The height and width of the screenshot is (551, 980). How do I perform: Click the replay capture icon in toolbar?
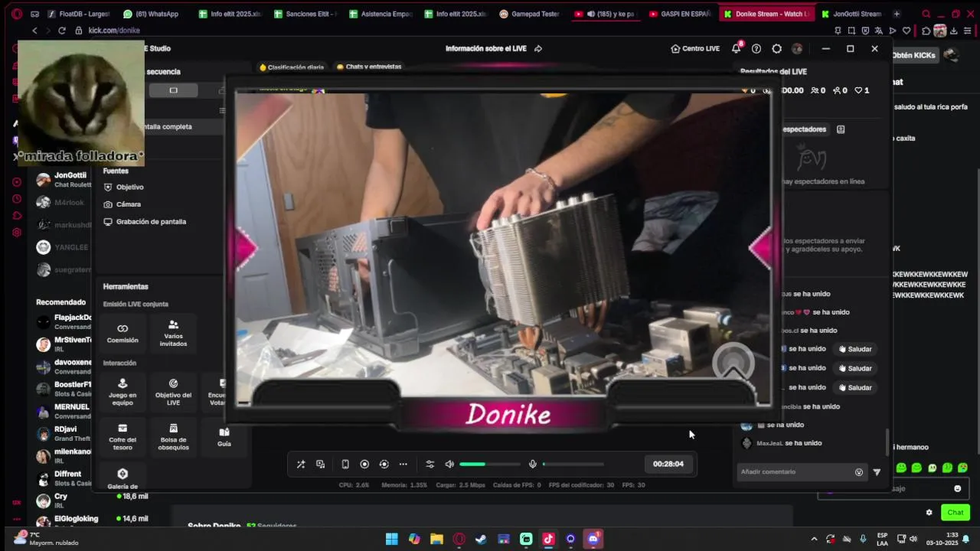(x=384, y=464)
